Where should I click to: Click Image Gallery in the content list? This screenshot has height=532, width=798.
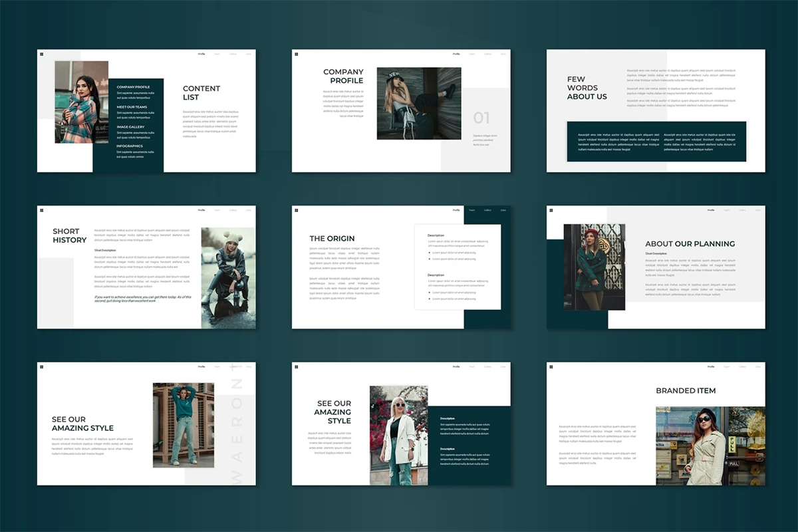pyautogui.click(x=130, y=127)
